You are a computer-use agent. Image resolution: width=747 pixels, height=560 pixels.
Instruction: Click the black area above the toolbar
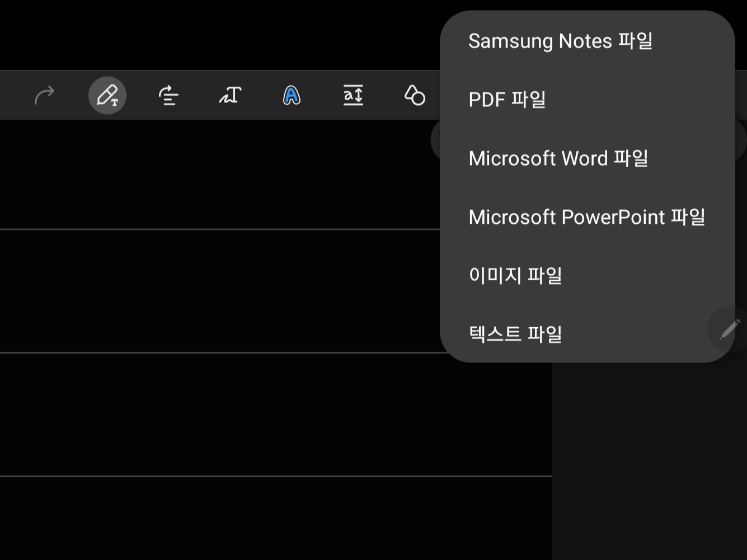click(224, 34)
